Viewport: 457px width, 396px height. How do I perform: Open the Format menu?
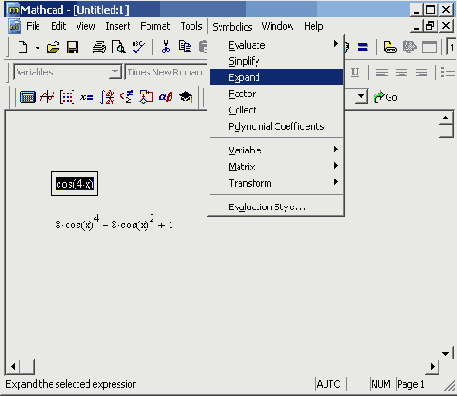155,26
